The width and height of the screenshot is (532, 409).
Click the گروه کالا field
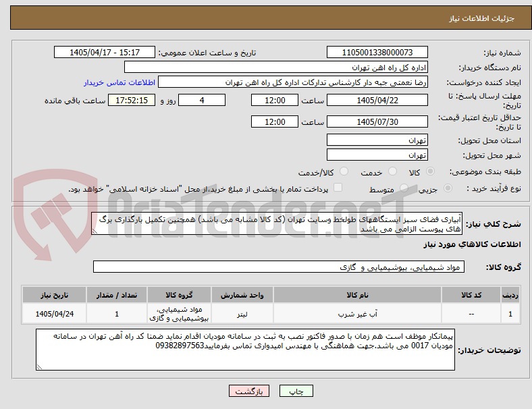point(279,267)
